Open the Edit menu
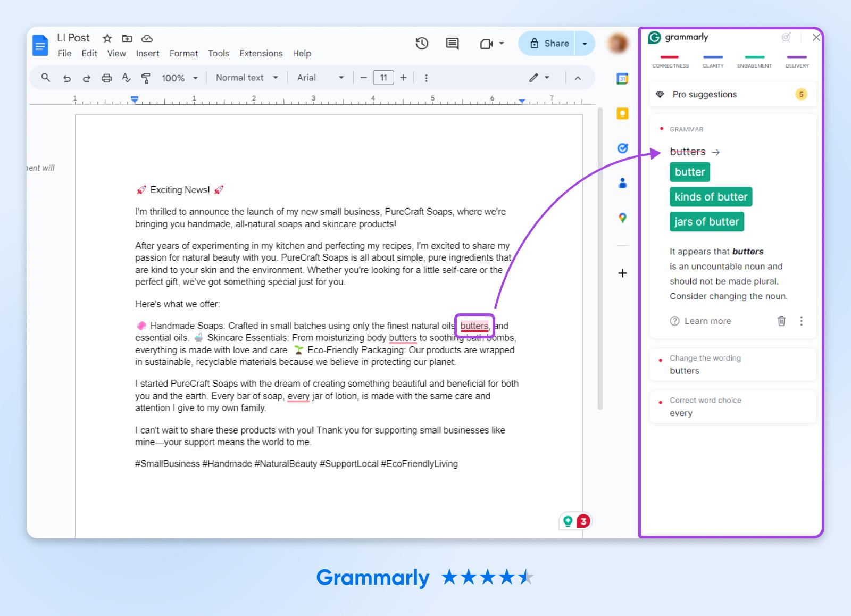This screenshot has width=851, height=616. (89, 53)
